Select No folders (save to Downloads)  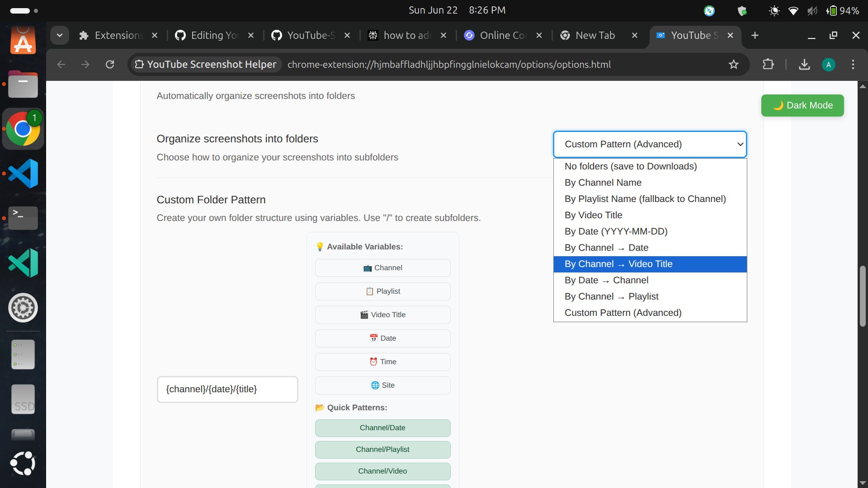coord(650,166)
